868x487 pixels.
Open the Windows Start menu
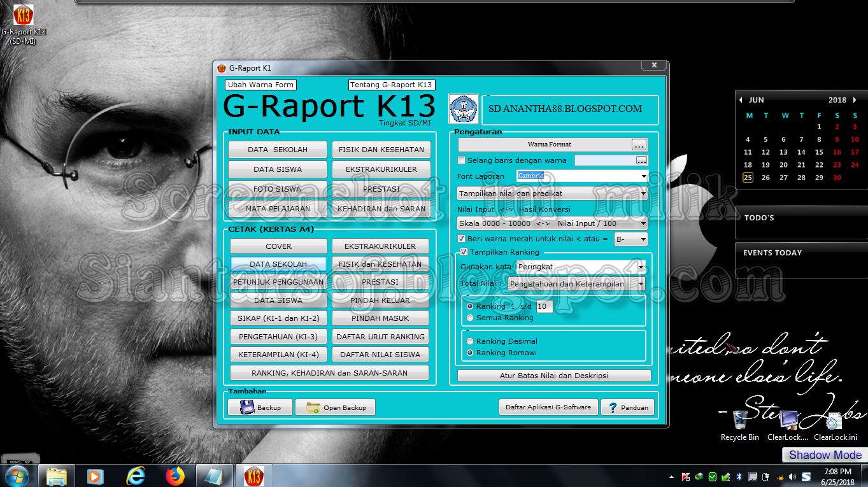[x=17, y=476]
